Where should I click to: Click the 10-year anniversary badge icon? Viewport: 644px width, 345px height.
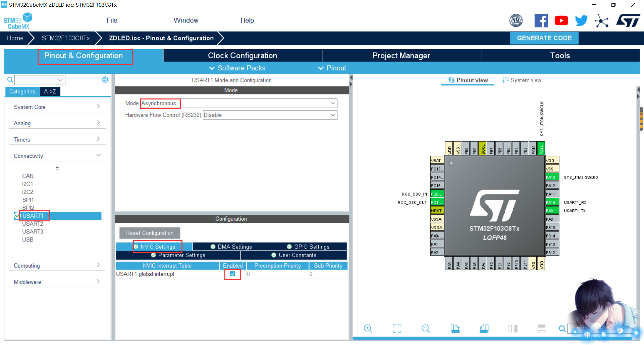pos(516,21)
